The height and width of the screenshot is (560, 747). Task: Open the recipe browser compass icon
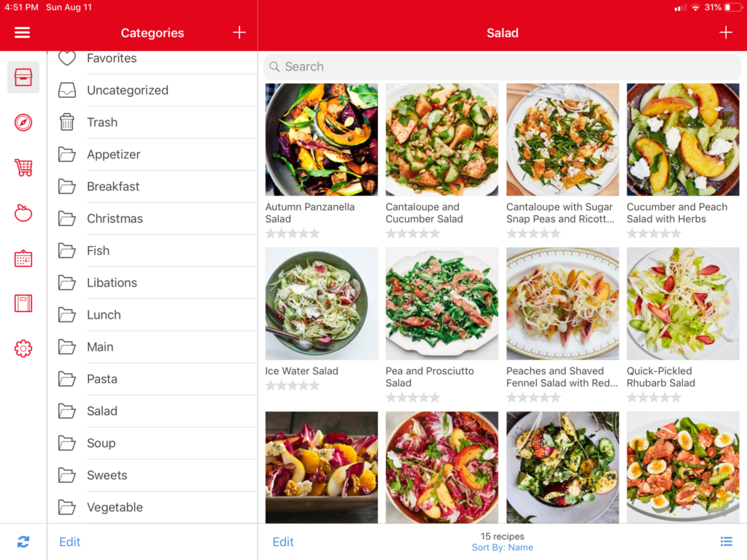[23, 122]
